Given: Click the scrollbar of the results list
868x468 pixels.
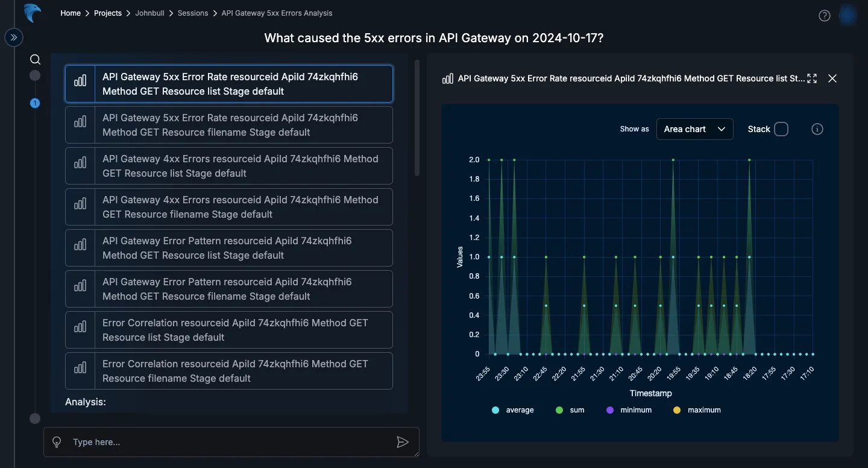Looking at the screenshot, I should click(x=417, y=118).
